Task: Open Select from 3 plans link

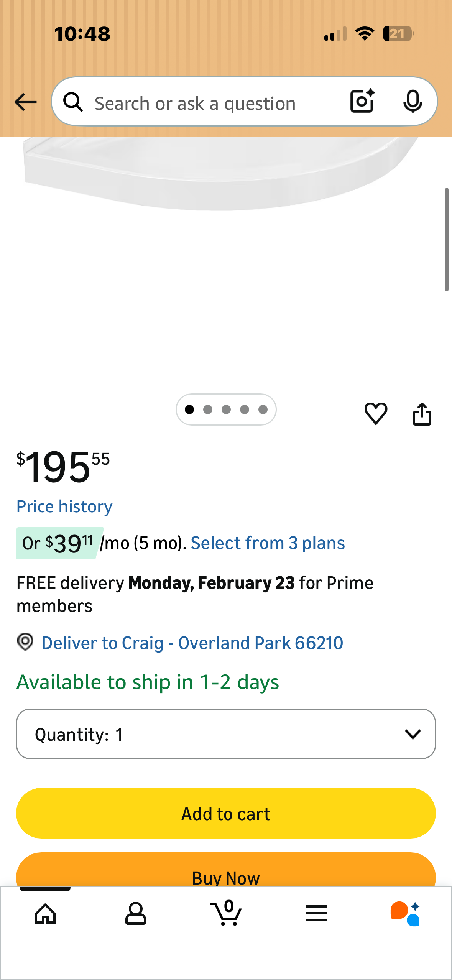Action: (268, 543)
